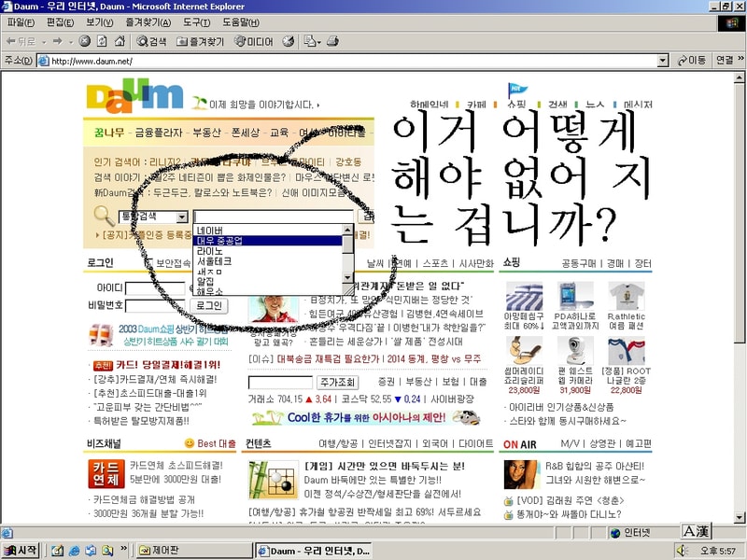The height and width of the screenshot is (560, 747).
Task: Select 대우 종공업 in the autocomplete list
Action: tap(269, 241)
